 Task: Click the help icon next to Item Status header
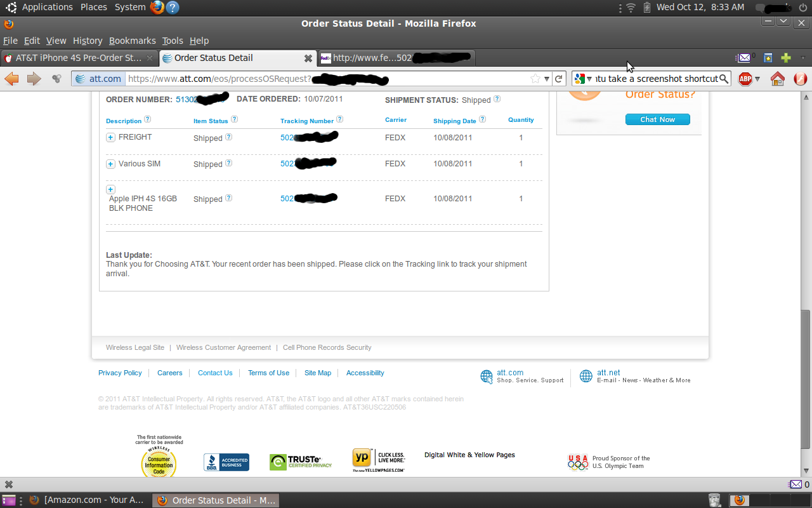(234, 119)
